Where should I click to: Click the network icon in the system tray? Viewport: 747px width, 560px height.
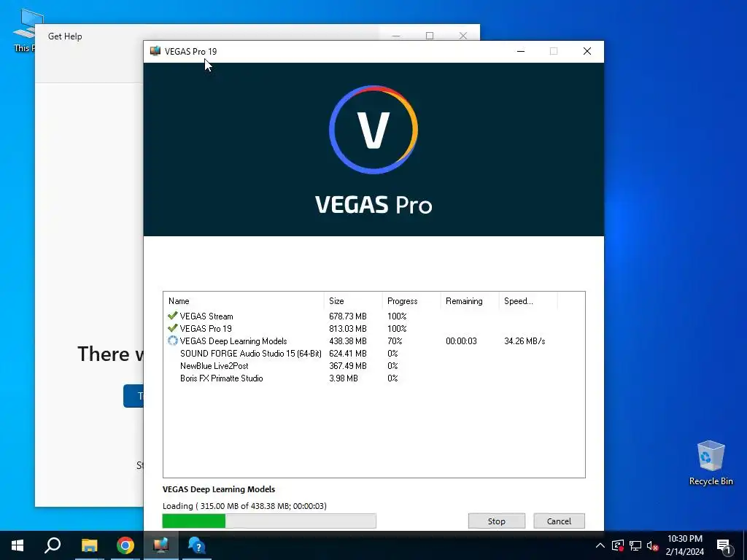tap(635, 545)
